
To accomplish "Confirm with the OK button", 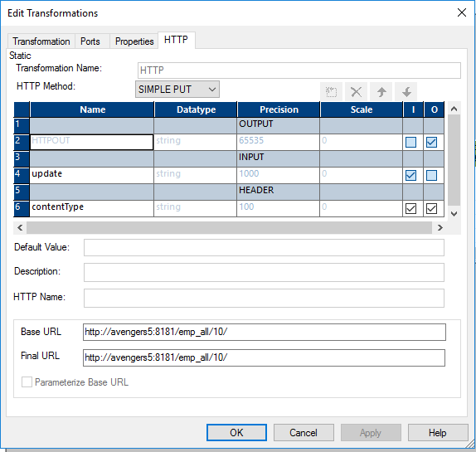I will (x=236, y=433).
